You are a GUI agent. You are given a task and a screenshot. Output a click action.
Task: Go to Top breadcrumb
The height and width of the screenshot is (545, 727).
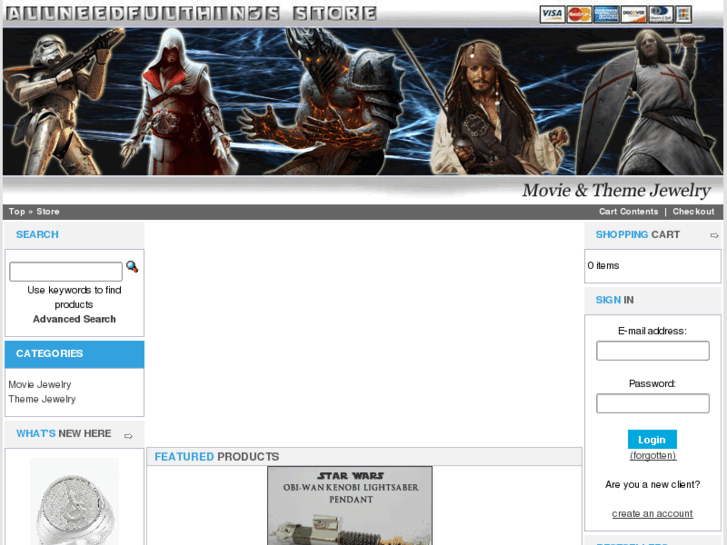click(17, 212)
